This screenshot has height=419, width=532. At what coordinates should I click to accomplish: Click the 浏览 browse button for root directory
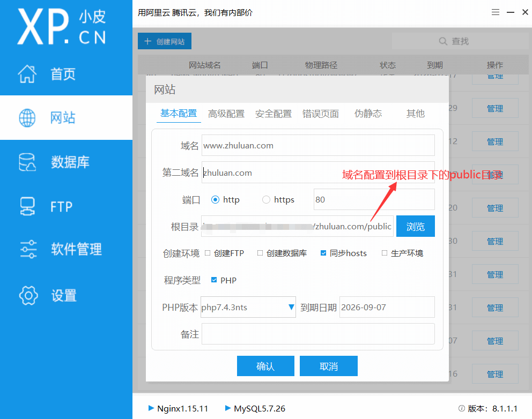tap(415, 226)
